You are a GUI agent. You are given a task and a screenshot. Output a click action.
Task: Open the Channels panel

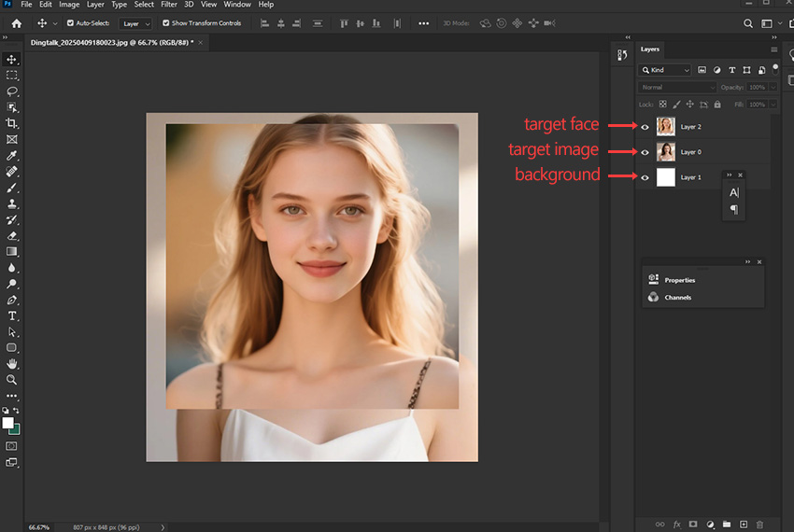[678, 297]
